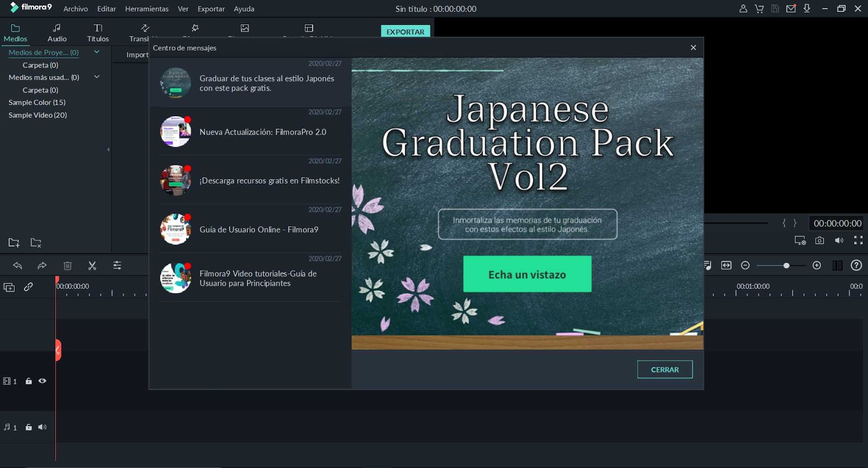Click Filmstocks message thumbnail
868x468 pixels.
(176, 180)
